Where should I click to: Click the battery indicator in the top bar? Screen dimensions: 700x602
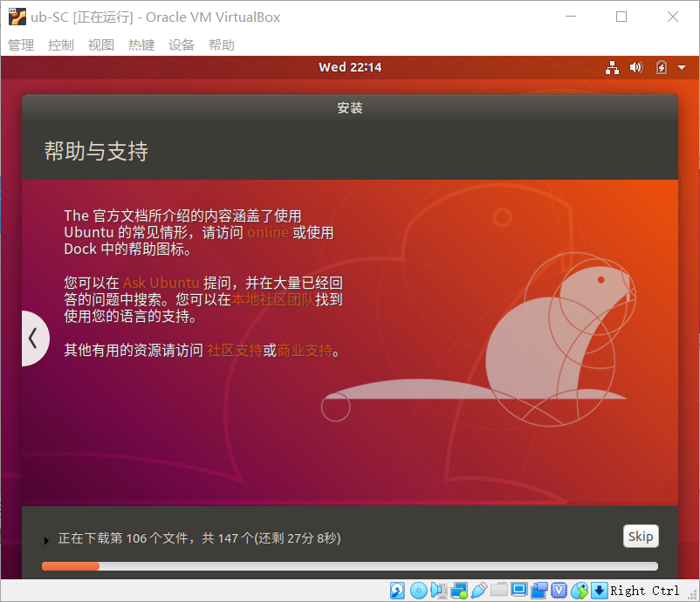661,66
